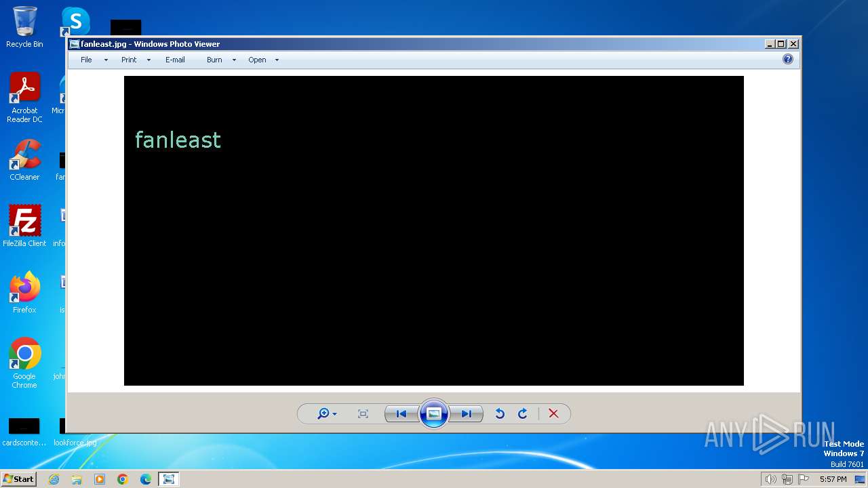Switch to the Photo Viewer taskbar button
The width and height of the screenshot is (868, 488).
tap(169, 479)
